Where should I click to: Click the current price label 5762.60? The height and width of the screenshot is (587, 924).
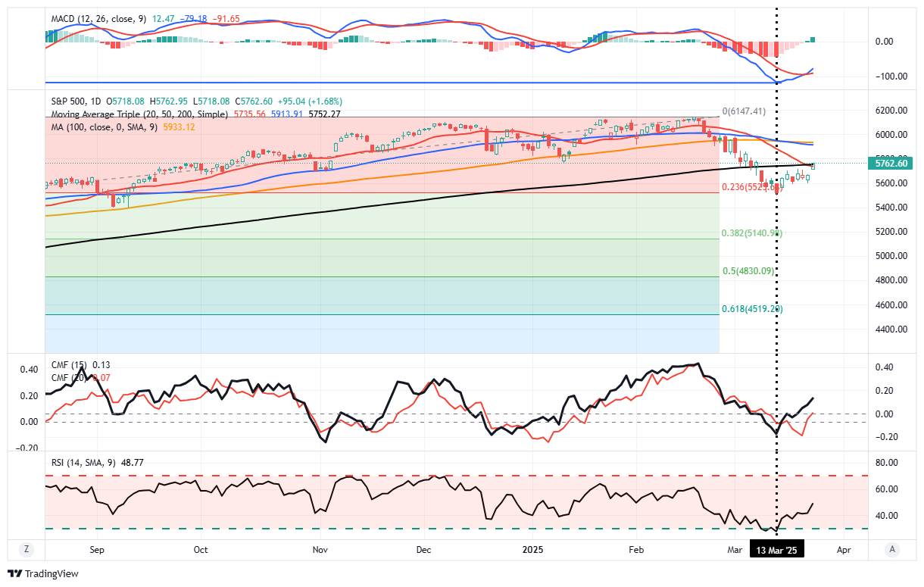point(891,163)
